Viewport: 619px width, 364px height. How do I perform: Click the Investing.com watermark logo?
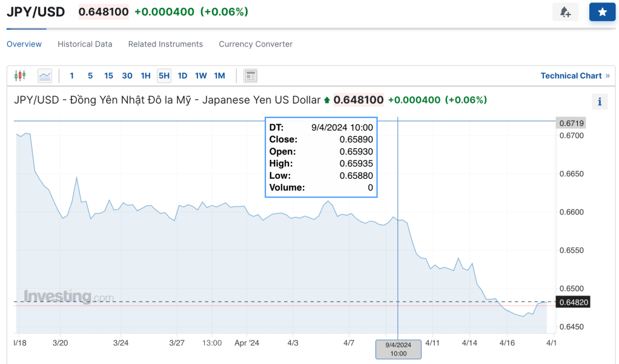coord(68,297)
